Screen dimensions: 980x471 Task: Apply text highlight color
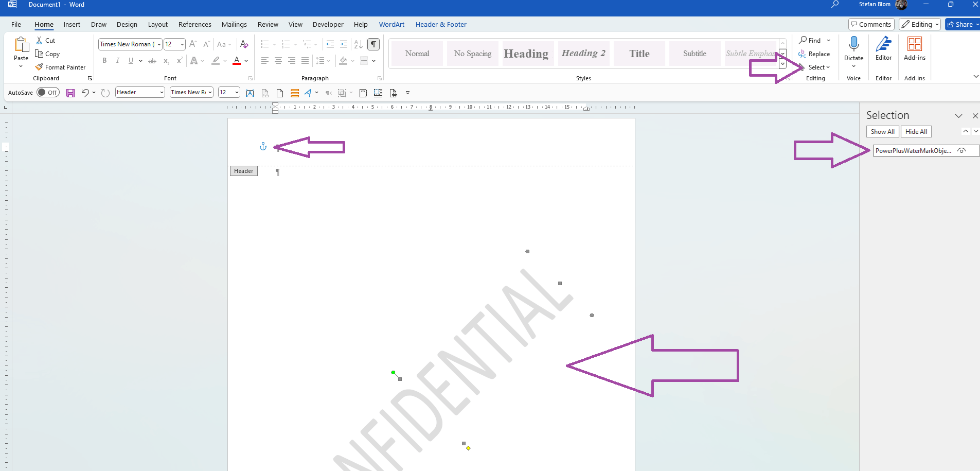point(216,61)
